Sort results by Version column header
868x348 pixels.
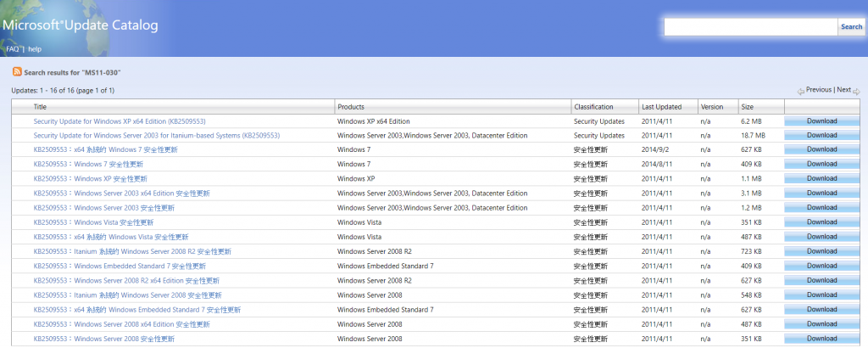[712, 107]
